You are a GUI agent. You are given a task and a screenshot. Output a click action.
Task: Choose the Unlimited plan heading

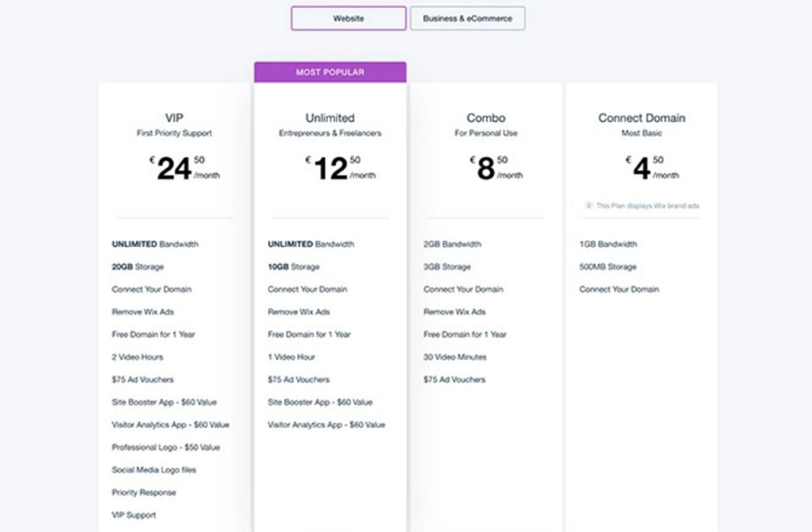(x=330, y=118)
